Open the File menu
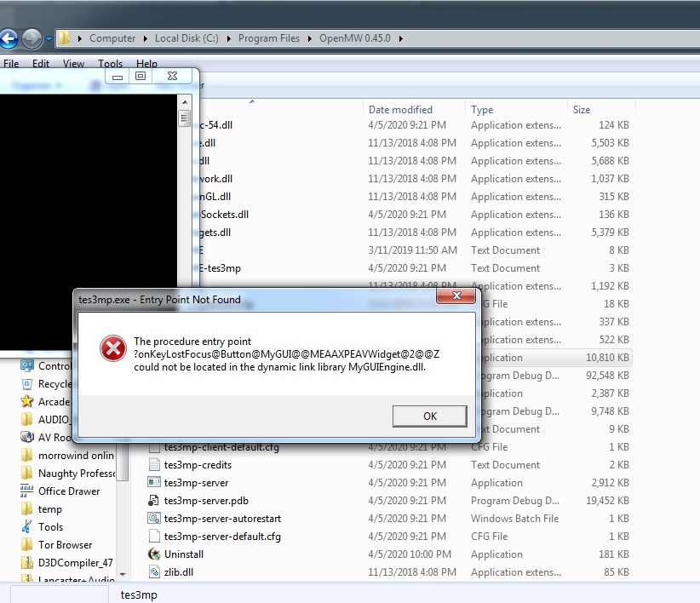The height and width of the screenshot is (603, 700). (x=11, y=63)
